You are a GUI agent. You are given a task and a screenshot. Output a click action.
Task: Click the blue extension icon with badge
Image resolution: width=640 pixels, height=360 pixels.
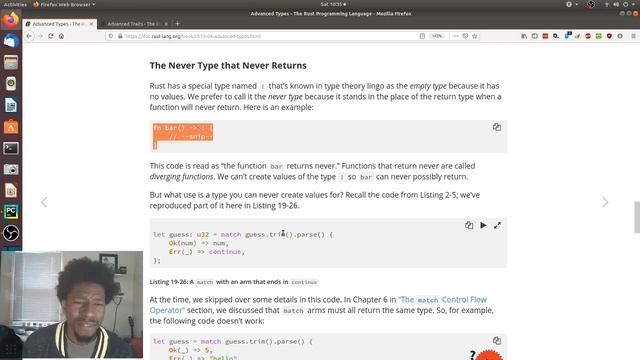[x=567, y=36]
